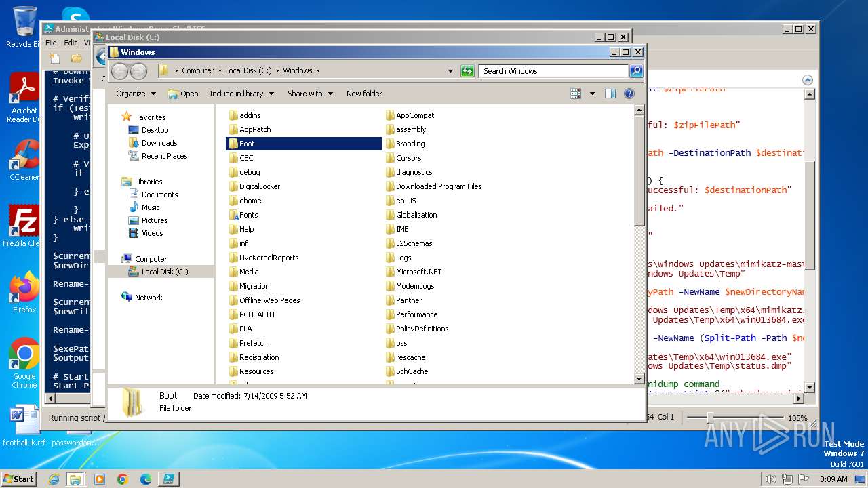The height and width of the screenshot is (488, 868).
Task: Click PowerShell ISE taskbar icon
Action: (168, 479)
